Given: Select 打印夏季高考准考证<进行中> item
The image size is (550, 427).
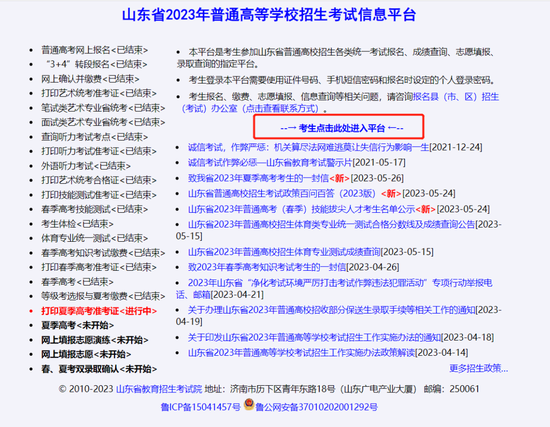Looking at the screenshot, I should 99,311.
